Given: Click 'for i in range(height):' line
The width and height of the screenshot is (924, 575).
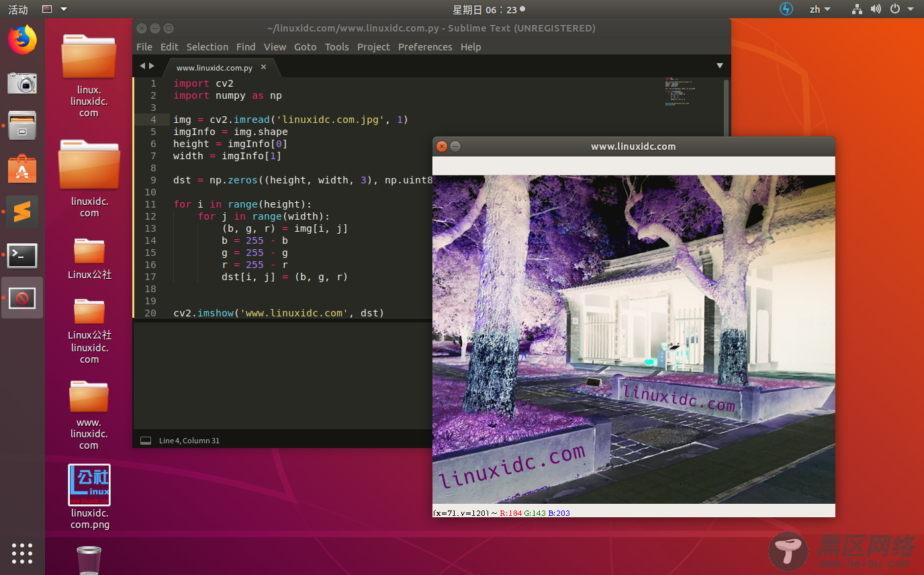Looking at the screenshot, I should 242,204.
